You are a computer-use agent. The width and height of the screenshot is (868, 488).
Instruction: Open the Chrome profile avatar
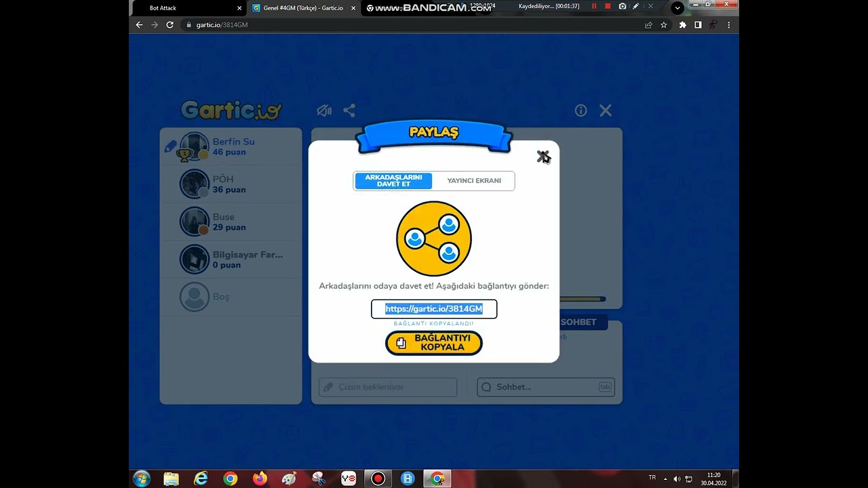(x=713, y=25)
